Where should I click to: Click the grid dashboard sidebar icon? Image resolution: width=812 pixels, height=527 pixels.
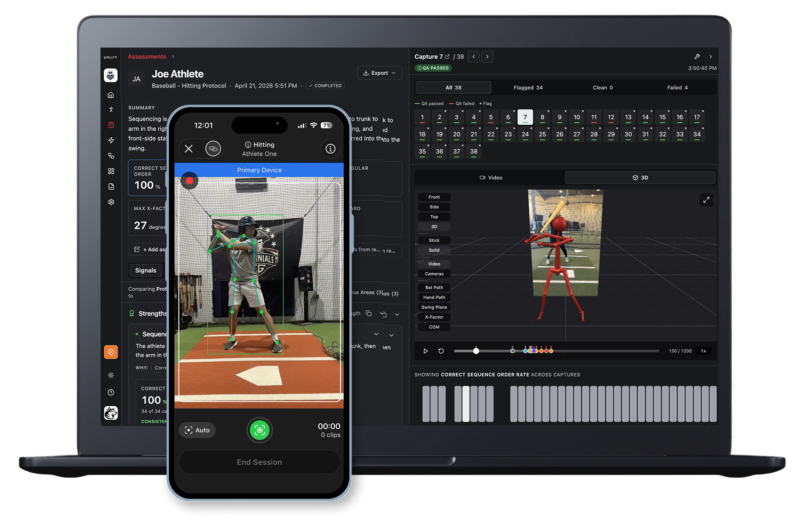click(111, 171)
